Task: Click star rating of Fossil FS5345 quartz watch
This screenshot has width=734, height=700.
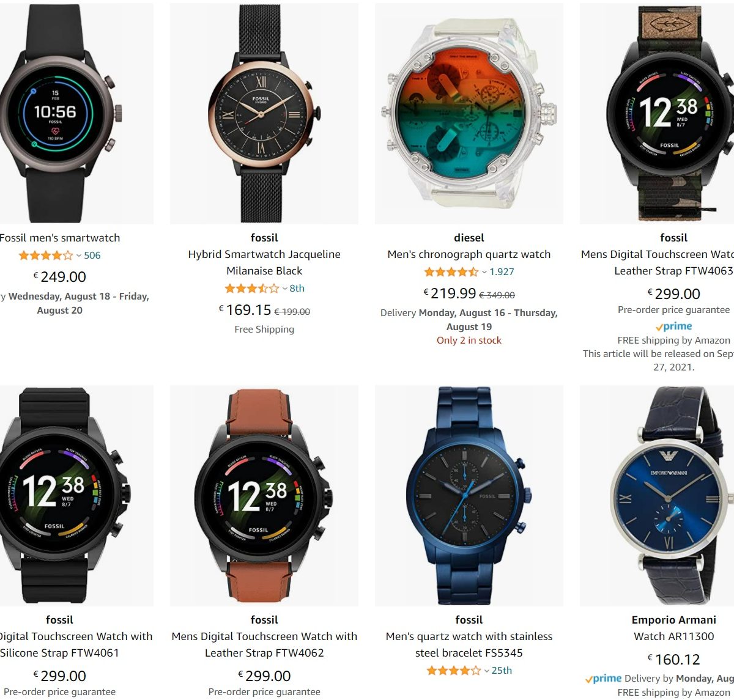Action: click(x=453, y=671)
